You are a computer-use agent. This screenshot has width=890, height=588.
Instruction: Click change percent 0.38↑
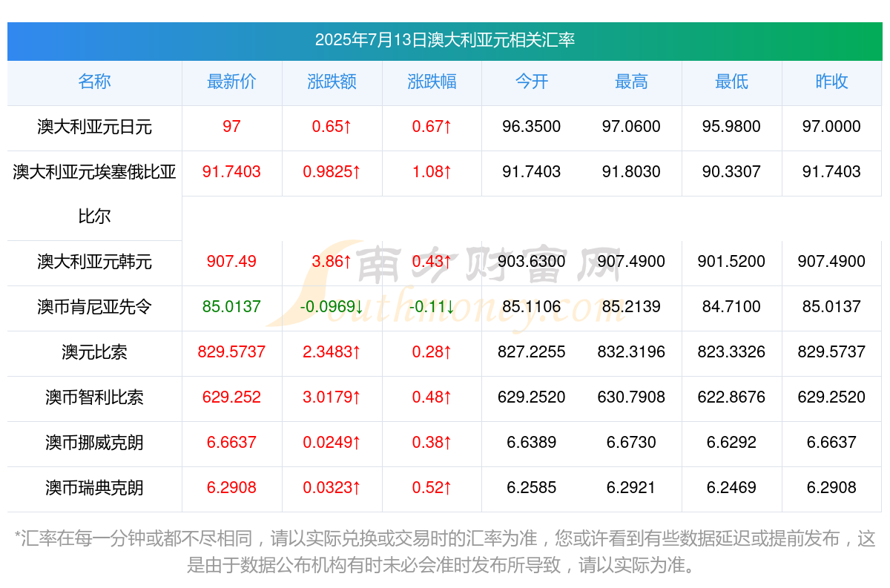[x=432, y=443]
